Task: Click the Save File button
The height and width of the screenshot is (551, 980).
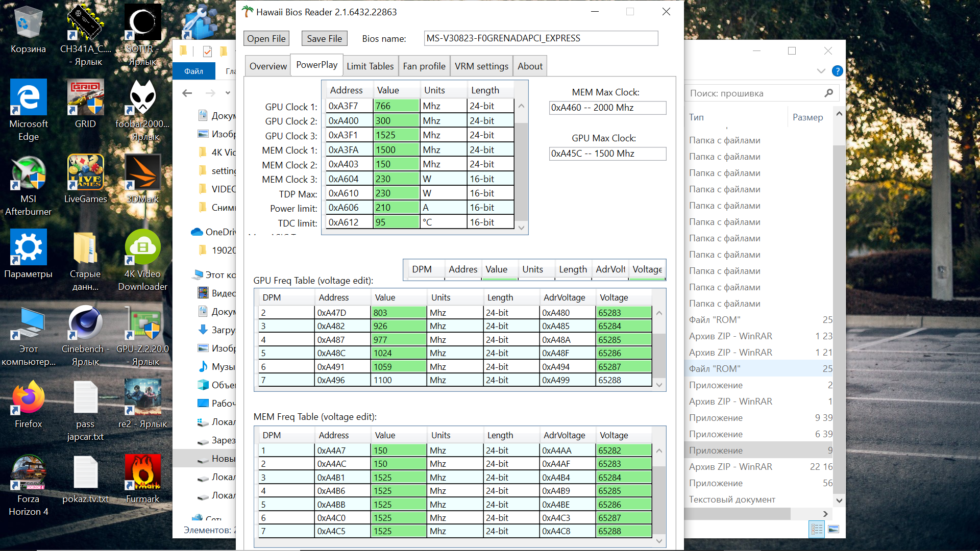Action: [x=324, y=38]
